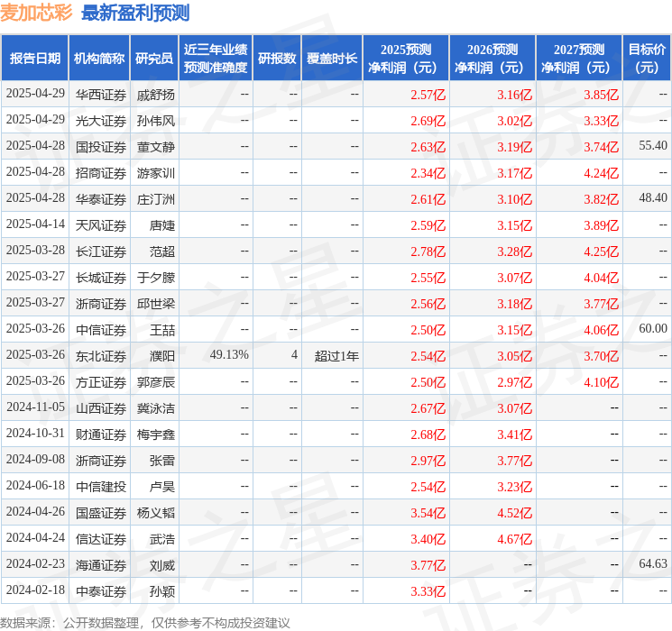672x631 pixels.
Task: Click researcher name 冀泳洁
Action: tap(156, 408)
